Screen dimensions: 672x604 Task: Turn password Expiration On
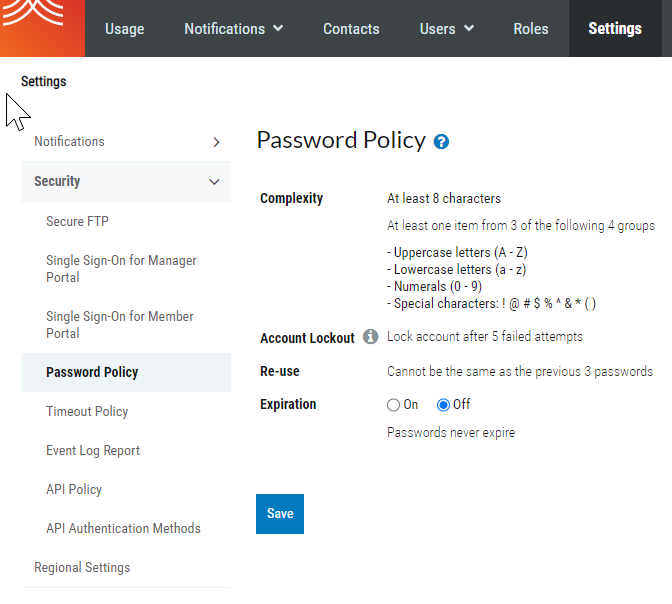pos(393,405)
